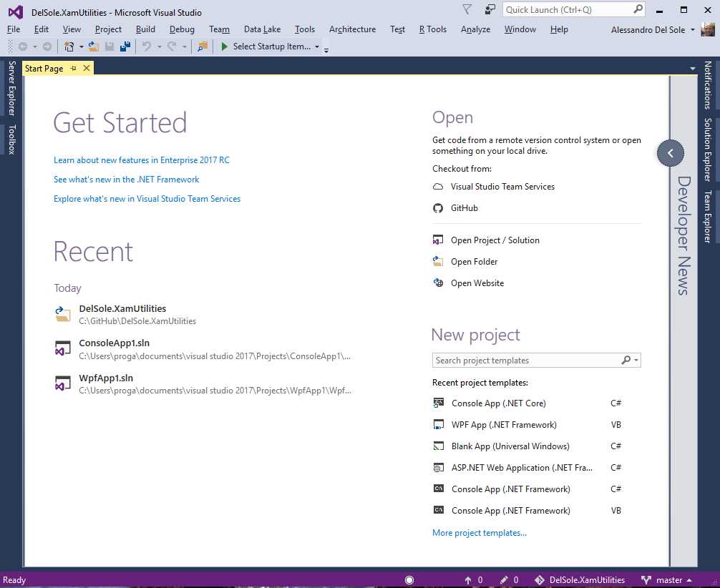Click 'See what's new in the .NET Framework' link
The image size is (720, 588).
click(126, 180)
